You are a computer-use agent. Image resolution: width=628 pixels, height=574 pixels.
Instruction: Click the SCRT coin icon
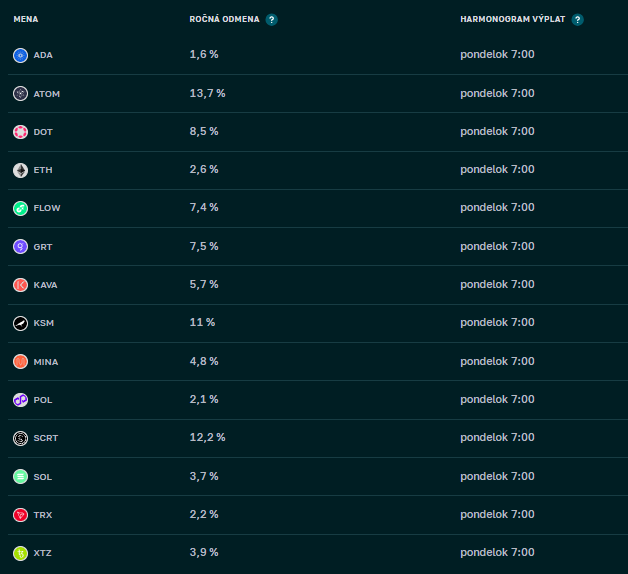tap(20, 438)
